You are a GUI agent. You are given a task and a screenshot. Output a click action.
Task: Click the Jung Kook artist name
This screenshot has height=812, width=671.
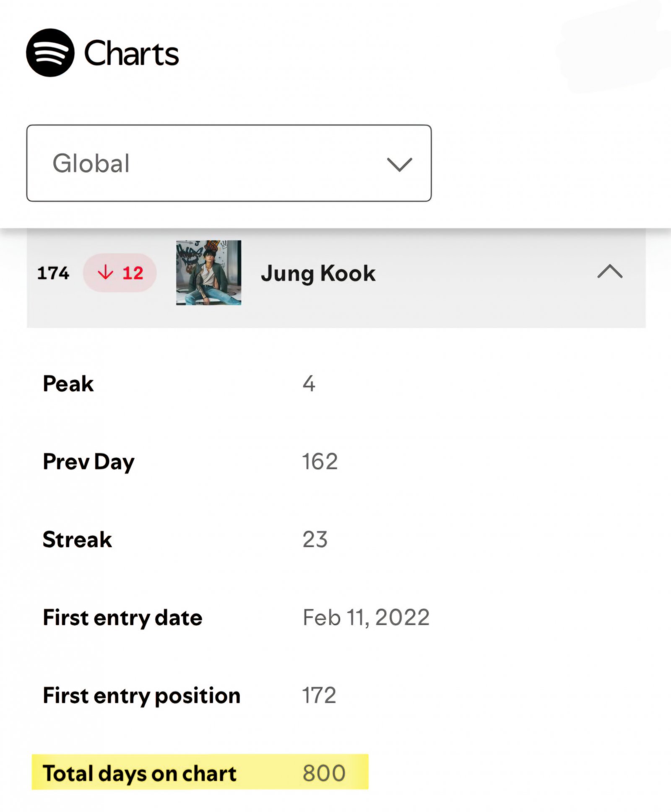pyautogui.click(x=318, y=273)
